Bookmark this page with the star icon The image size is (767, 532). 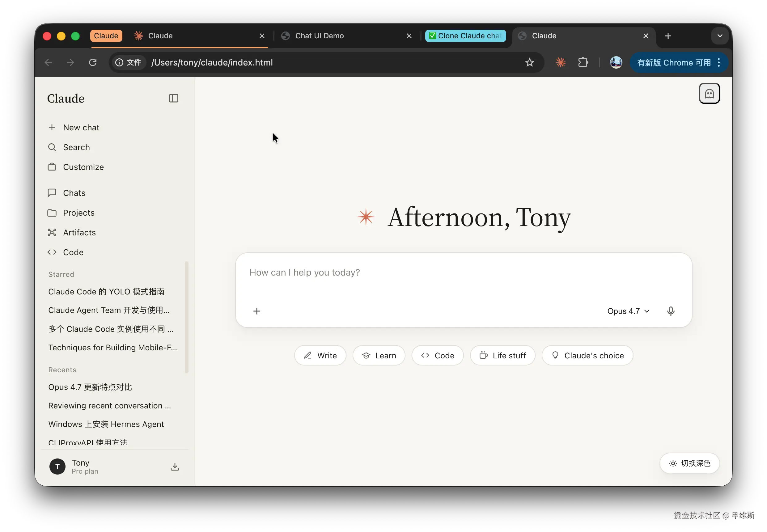529,62
